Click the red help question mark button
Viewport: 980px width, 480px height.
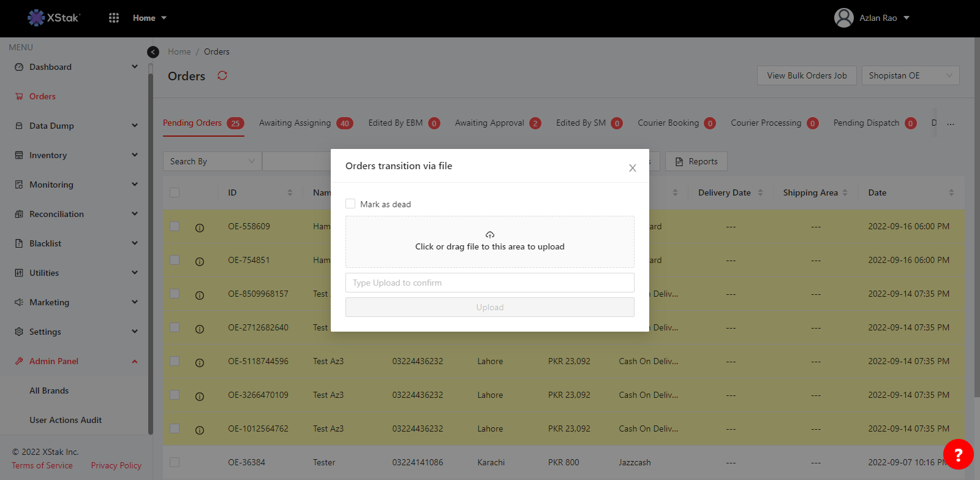[x=958, y=454]
